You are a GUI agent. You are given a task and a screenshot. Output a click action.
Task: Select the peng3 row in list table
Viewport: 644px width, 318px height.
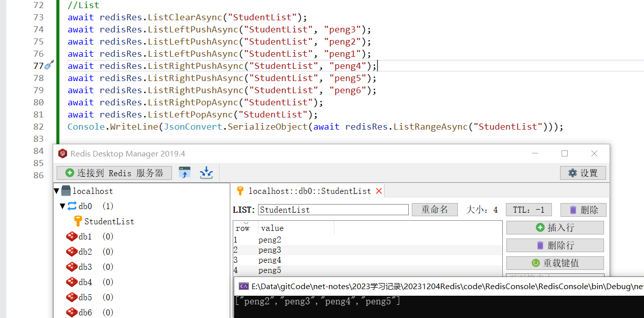pos(367,250)
